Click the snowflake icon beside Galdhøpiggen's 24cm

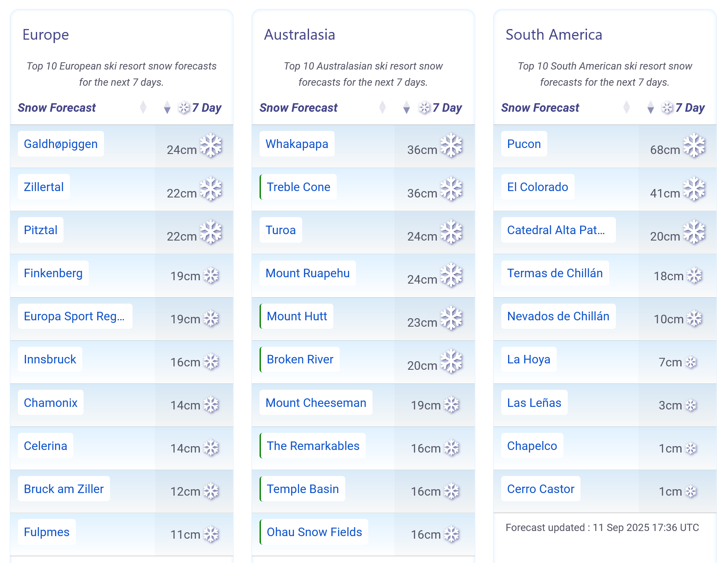tap(211, 145)
